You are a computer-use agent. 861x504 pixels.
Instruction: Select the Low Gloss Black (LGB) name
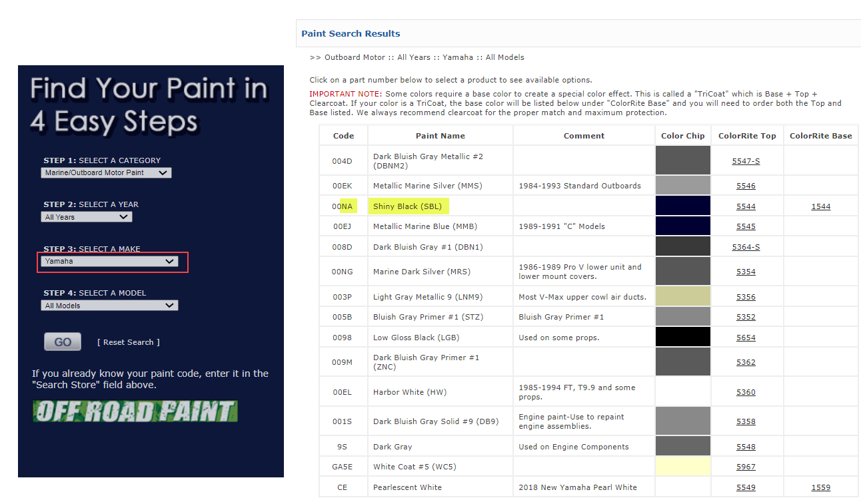416,338
